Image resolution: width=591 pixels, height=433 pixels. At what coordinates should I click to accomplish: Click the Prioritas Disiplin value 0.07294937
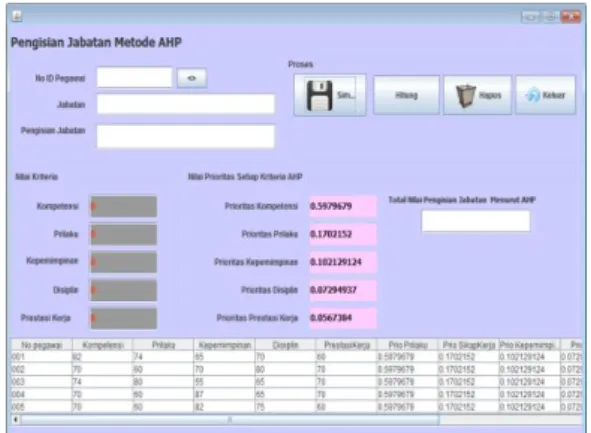coord(343,290)
